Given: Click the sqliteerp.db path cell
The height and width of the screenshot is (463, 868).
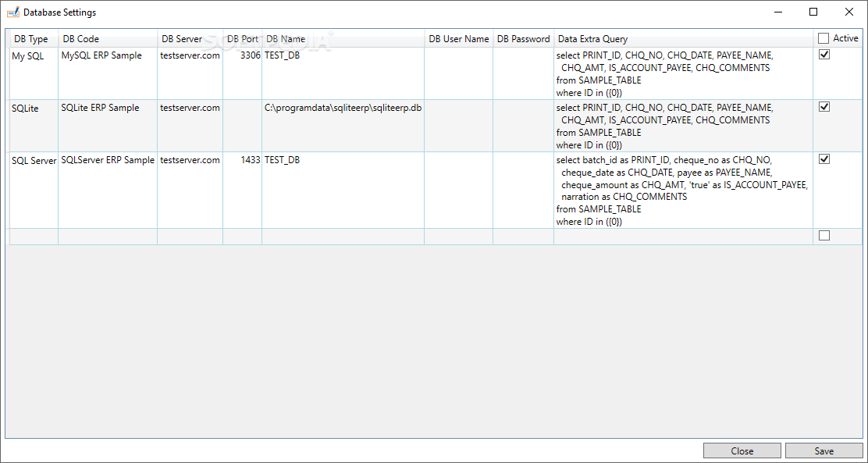Looking at the screenshot, I should (x=343, y=125).
